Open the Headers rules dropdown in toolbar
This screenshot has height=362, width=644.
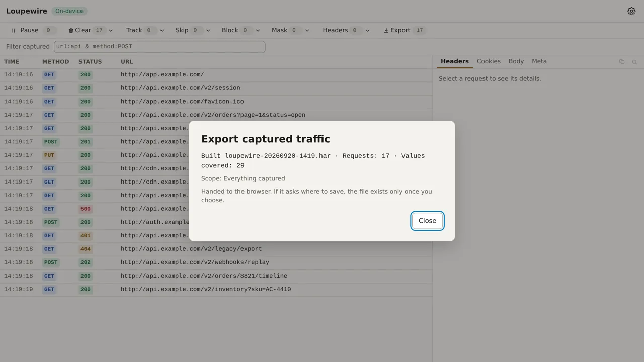coord(367,30)
